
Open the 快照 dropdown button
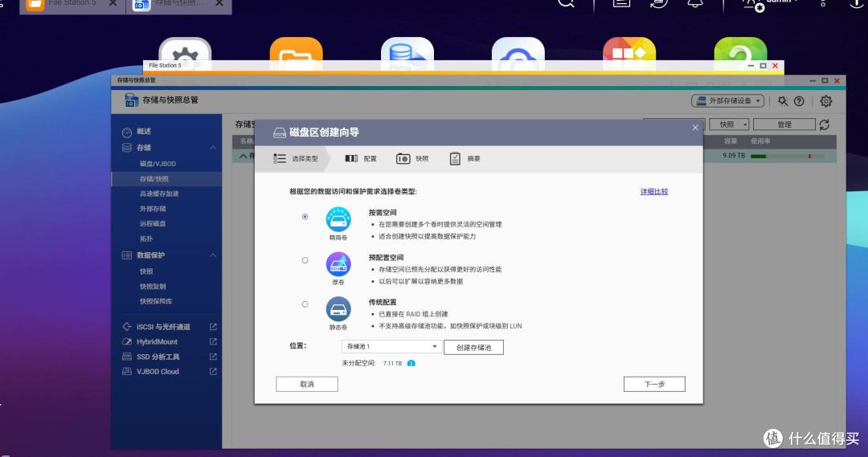[729, 124]
